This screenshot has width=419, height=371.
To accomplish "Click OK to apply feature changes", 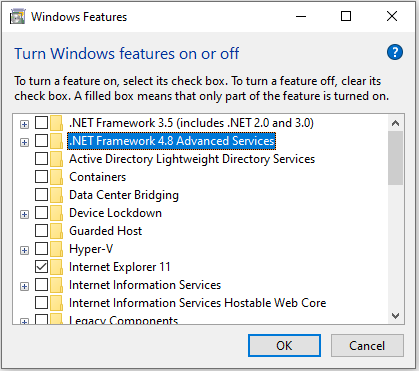I will (x=284, y=346).
